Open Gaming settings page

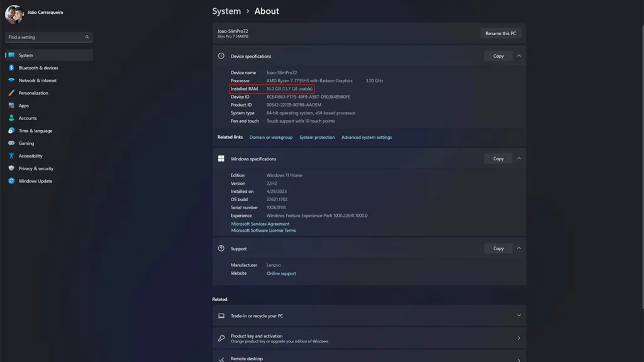tap(49, 143)
